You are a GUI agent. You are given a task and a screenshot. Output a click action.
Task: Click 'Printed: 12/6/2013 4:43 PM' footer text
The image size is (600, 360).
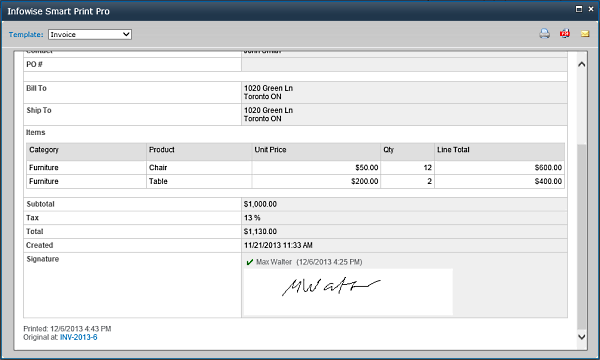point(67,329)
